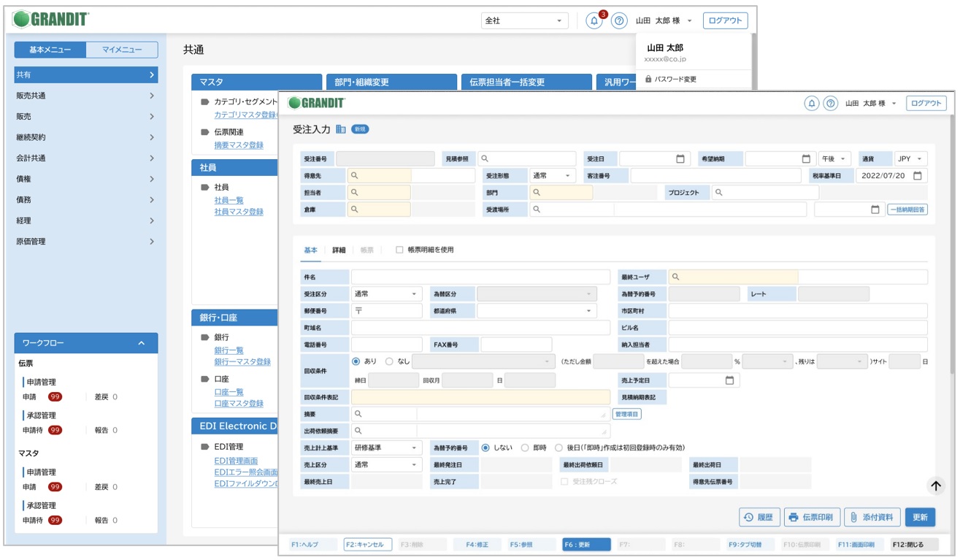The width and height of the screenshot is (960, 560).
Task: Switch to マイメニュー tab
Action: (x=122, y=50)
